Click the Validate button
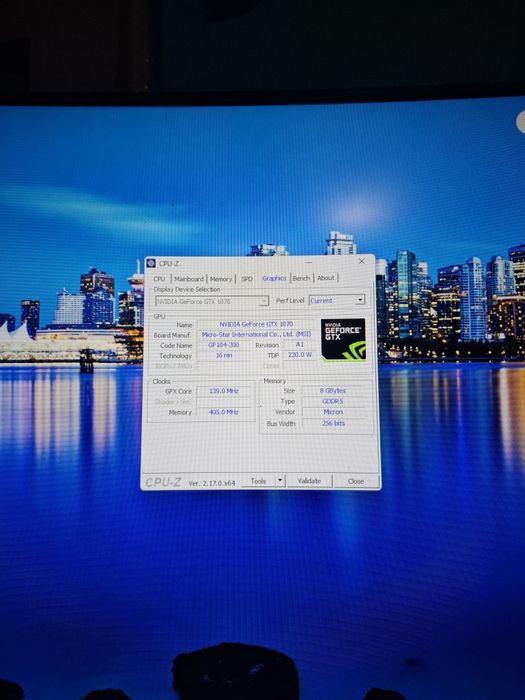This screenshot has width=525, height=700. pos(309,481)
